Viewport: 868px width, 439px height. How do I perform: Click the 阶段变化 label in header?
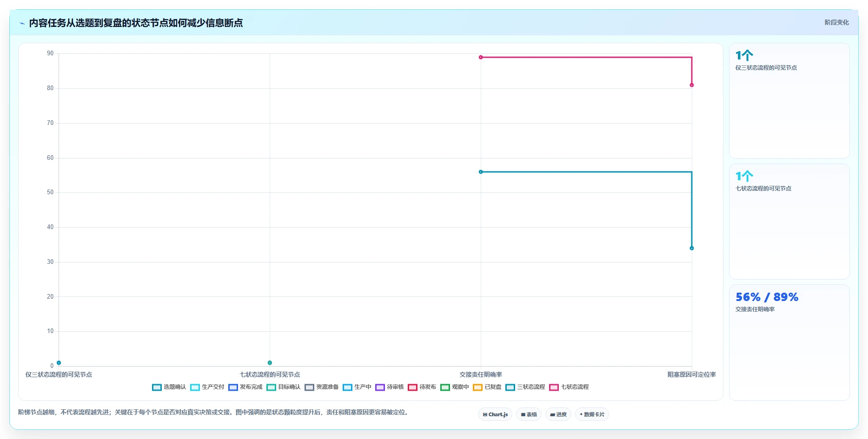coord(836,22)
